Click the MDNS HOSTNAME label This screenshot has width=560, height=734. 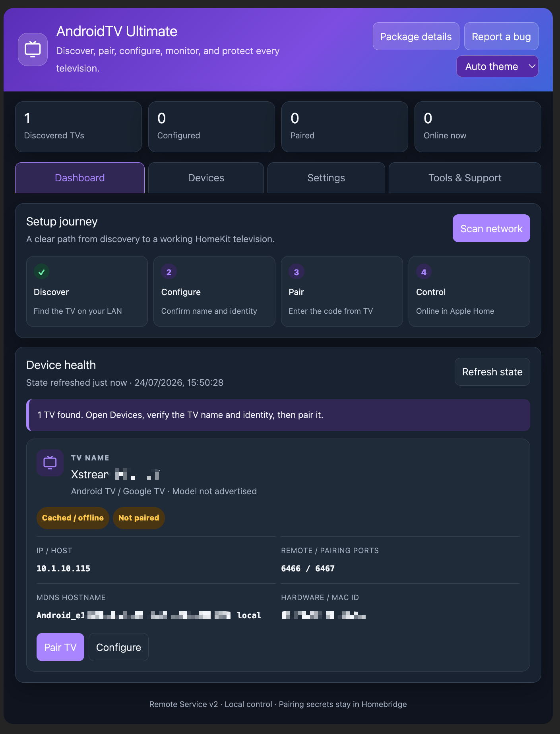pos(71,597)
